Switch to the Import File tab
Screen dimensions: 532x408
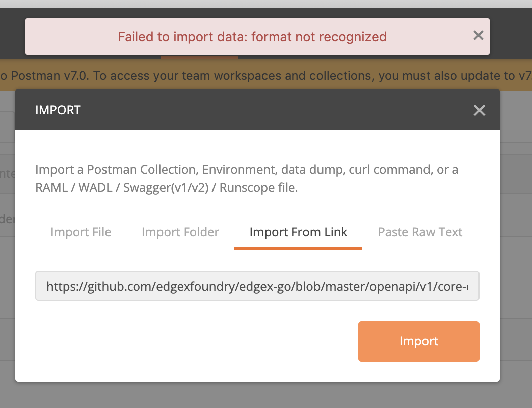(80, 232)
